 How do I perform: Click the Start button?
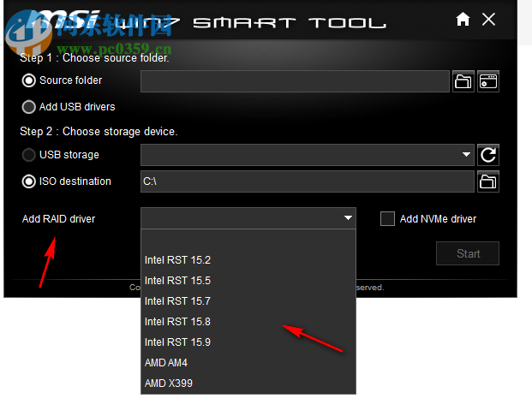[x=468, y=253]
